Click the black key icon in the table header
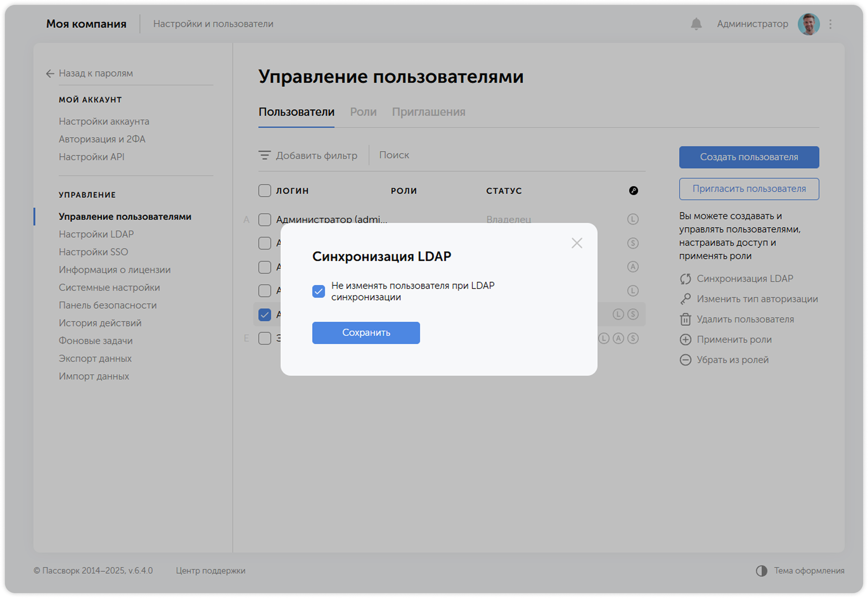Screen dimensions: 868x598 [633, 190]
